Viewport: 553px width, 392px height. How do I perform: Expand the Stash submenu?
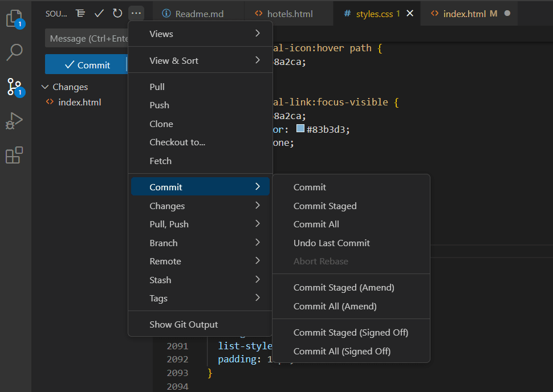pos(200,280)
